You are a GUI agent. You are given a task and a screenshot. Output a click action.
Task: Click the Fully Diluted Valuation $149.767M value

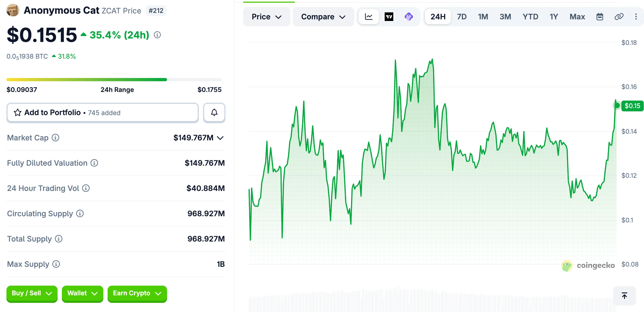coord(205,163)
